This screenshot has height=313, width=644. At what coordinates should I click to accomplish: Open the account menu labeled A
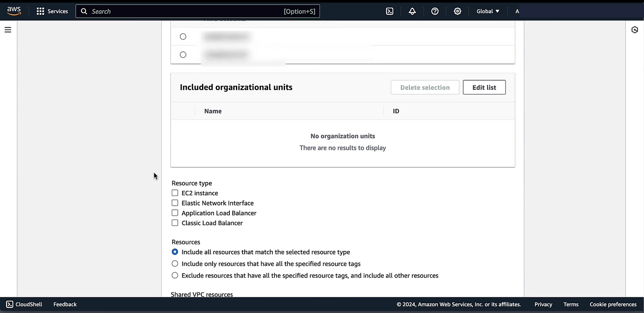click(517, 11)
